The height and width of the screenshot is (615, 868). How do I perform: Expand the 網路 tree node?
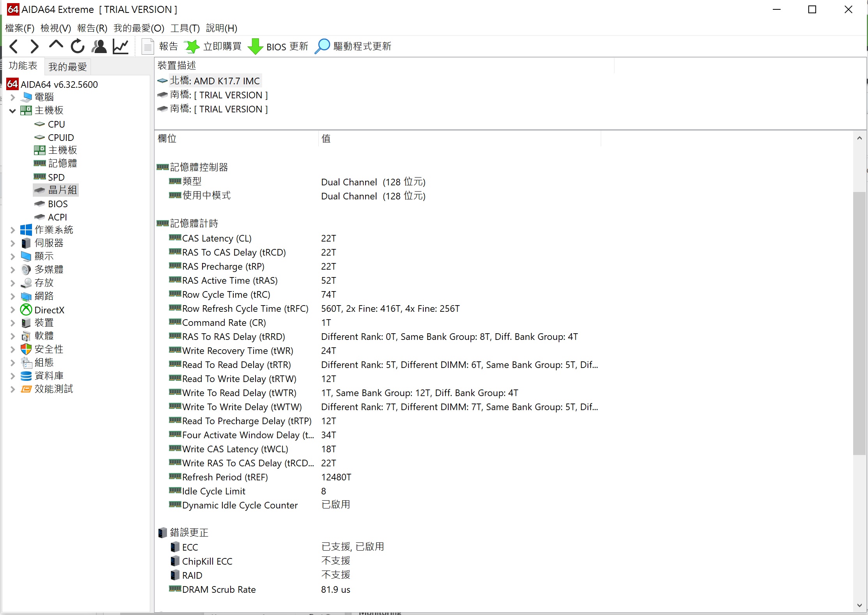(12, 297)
